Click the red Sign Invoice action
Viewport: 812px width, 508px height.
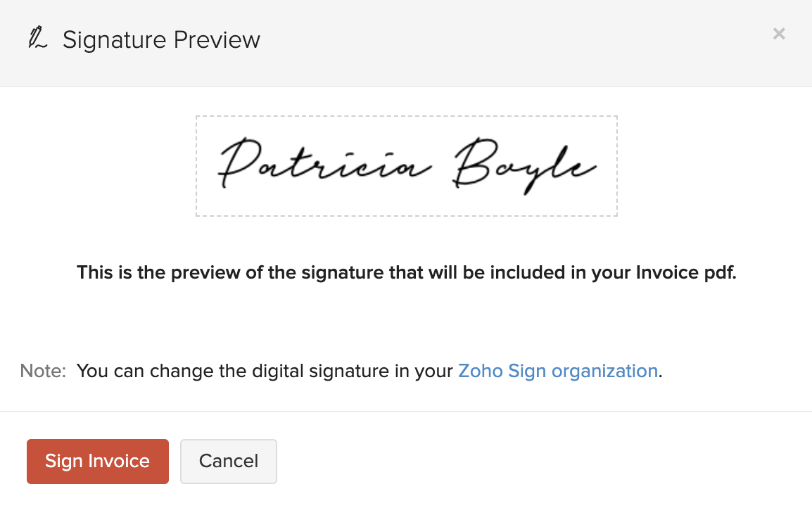(x=97, y=461)
